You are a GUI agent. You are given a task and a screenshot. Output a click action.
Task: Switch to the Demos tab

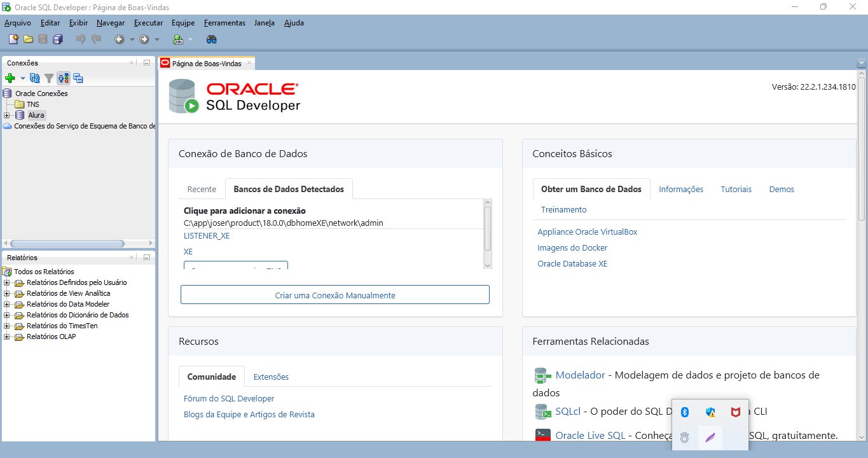coord(782,189)
